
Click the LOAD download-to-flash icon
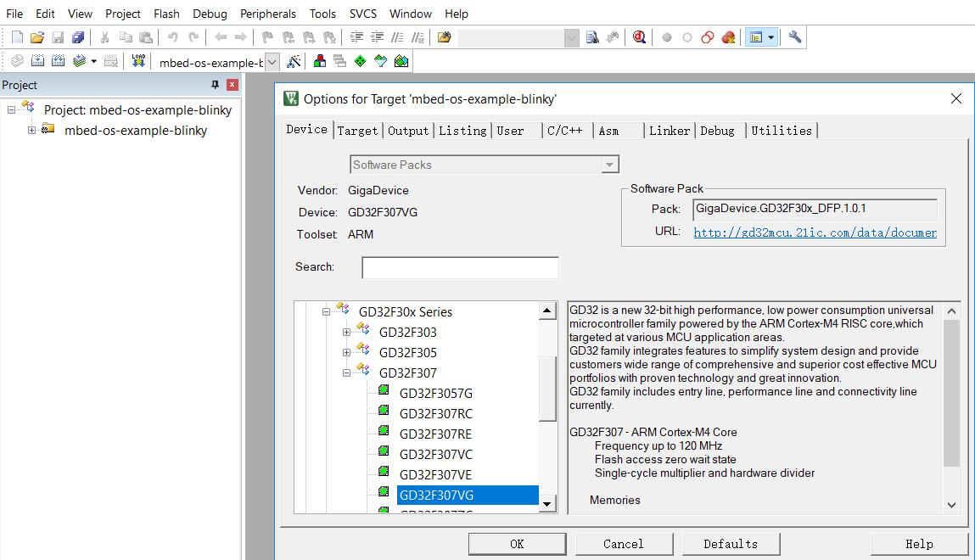[x=138, y=61]
